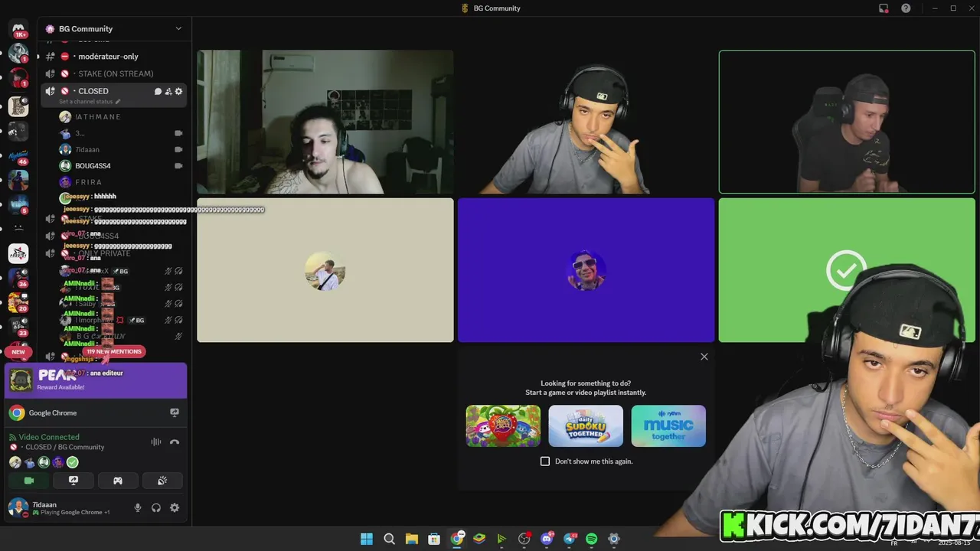
Task: Focus green-outlined speaking video tile
Action: pos(847,122)
